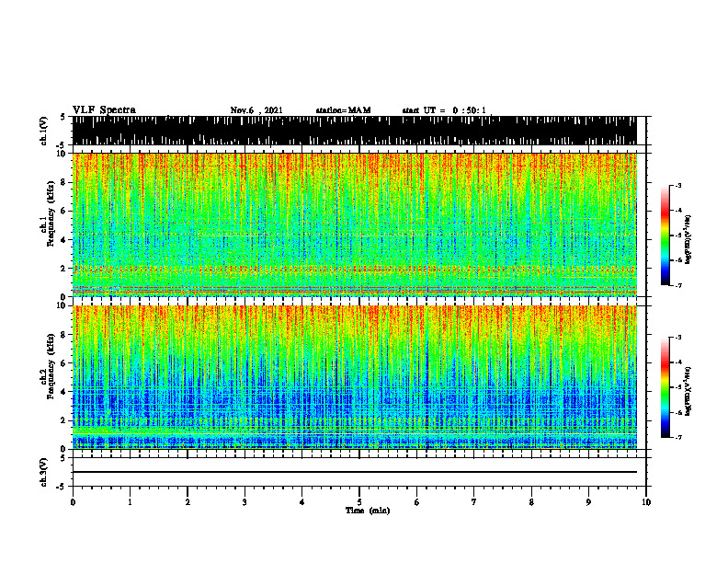Click time axis tick label "9"
This screenshot has width=728, height=563.
[588, 502]
